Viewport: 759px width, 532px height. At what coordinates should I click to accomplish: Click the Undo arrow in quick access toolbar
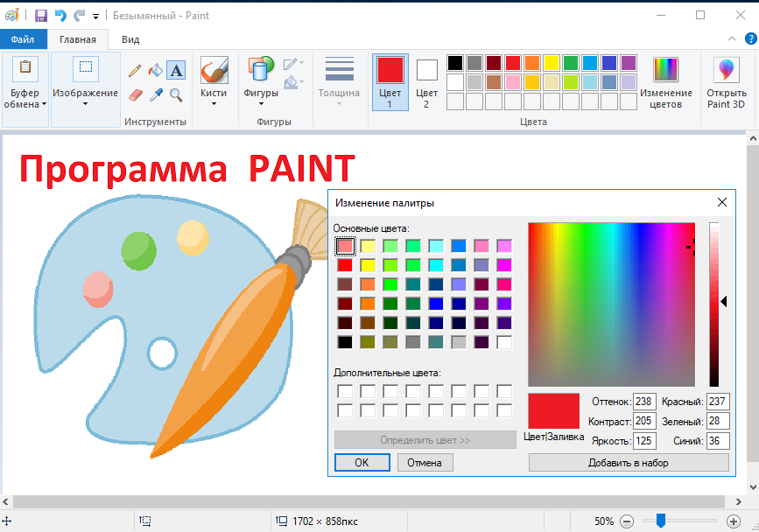60,16
